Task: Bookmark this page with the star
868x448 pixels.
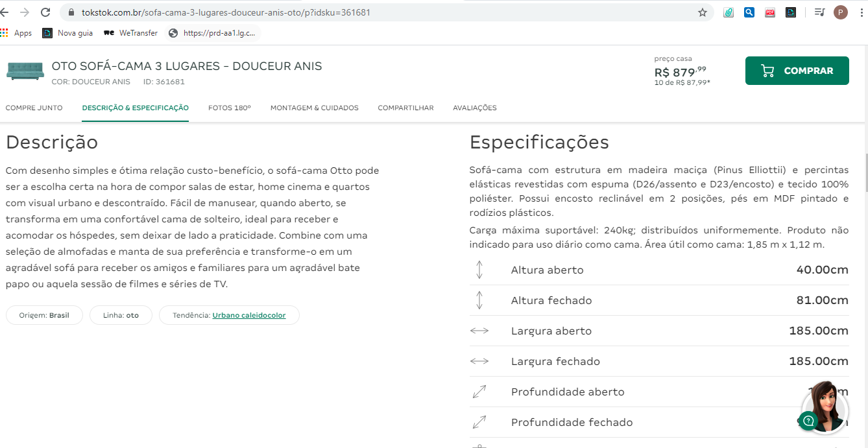Action: click(702, 12)
